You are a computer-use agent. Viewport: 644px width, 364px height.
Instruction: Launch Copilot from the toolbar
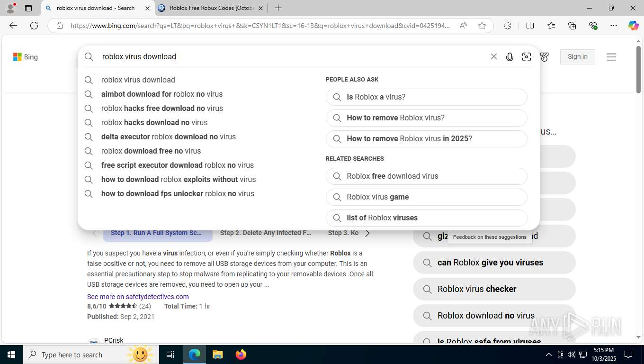click(634, 26)
